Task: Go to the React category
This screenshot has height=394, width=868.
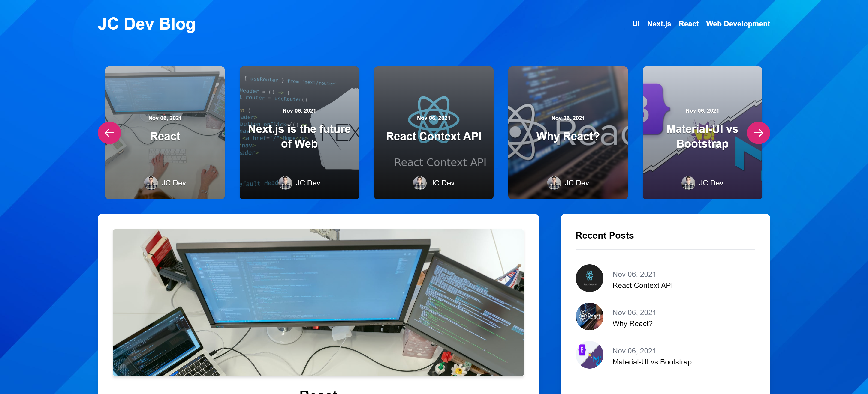Action: pyautogui.click(x=688, y=24)
